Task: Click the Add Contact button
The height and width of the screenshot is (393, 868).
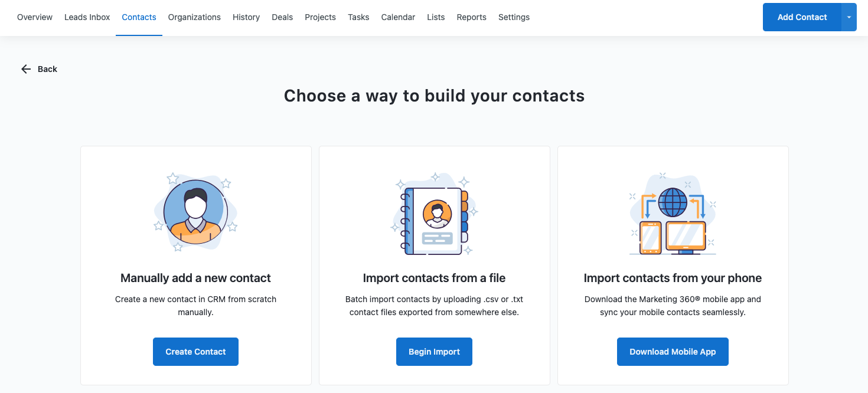Action: [802, 17]
